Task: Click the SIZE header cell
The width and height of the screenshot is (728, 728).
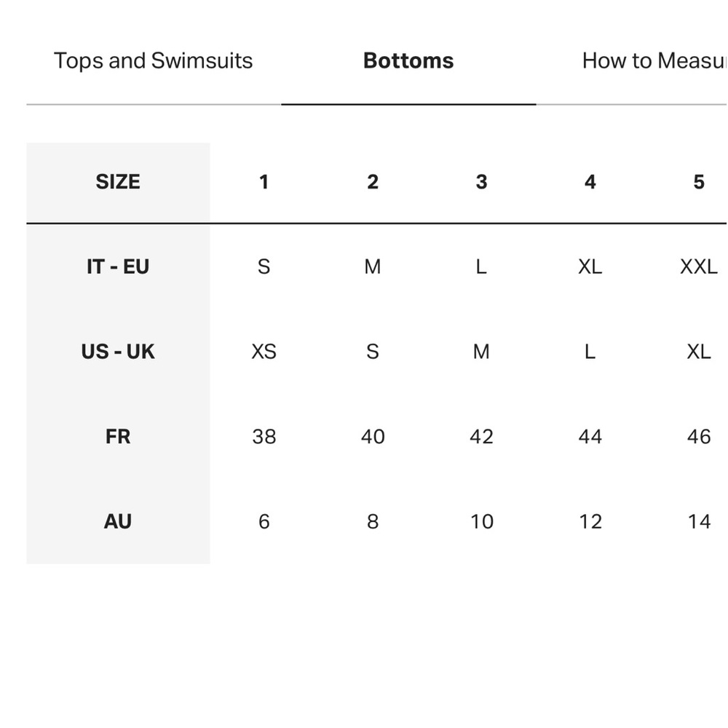Action: click(x=118, y=182)
